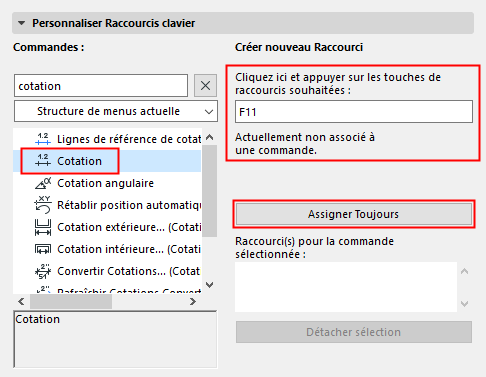Collapse the Personnaliser Raccourcis clavier section
The width and height of the screenshot is (486, 377).
(x=22, y=23)
